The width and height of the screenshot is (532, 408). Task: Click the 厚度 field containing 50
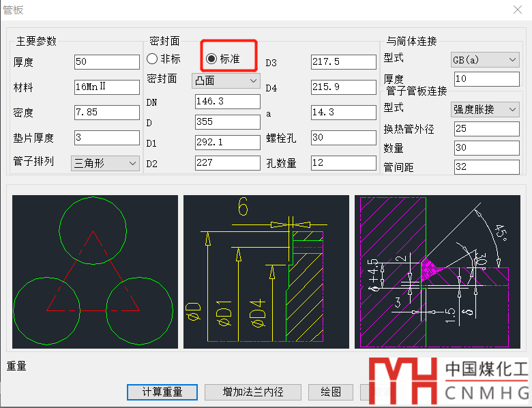[x=106, y=62]
